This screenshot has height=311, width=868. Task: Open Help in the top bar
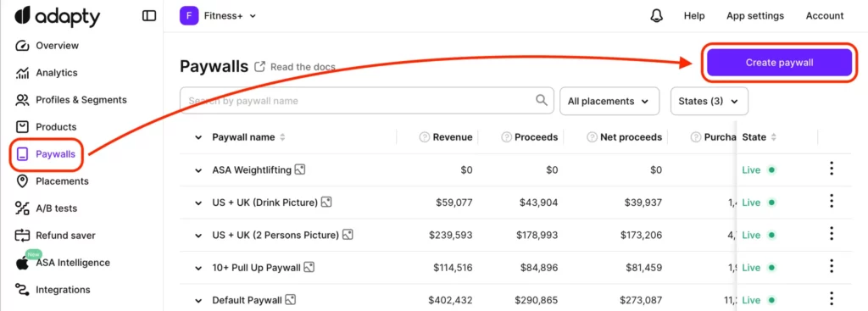tap(694, 15)
